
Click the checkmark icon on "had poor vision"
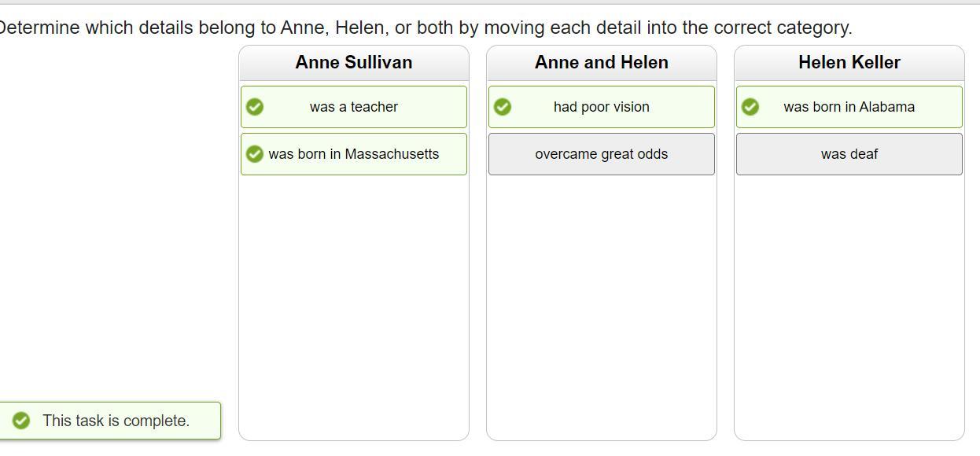(503, 107)
